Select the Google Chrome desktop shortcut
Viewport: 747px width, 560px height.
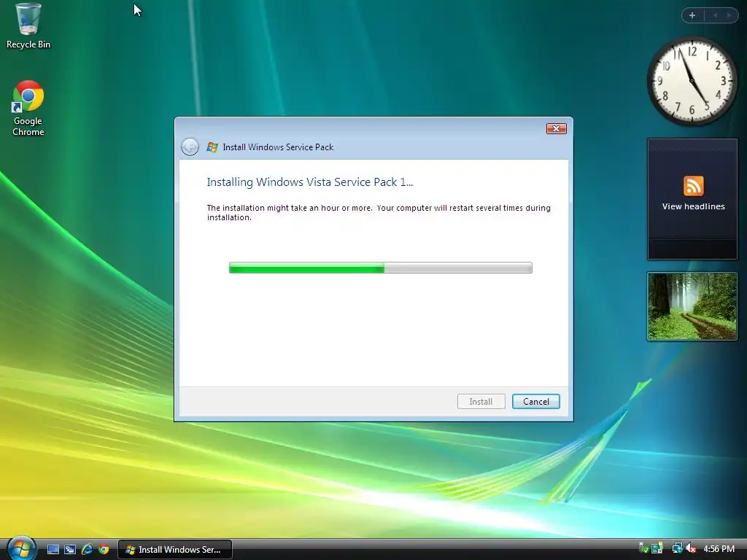coord(28,109)
